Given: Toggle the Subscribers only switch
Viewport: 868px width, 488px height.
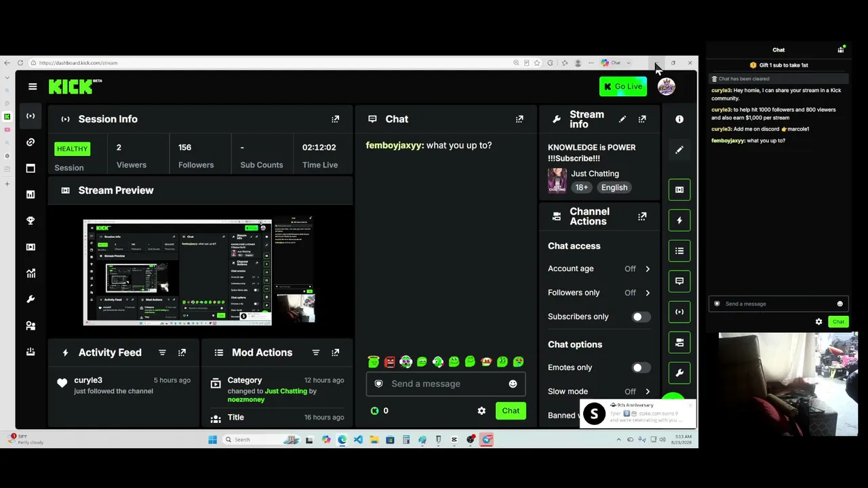Looking at the screenshot, I should (641, 317).
